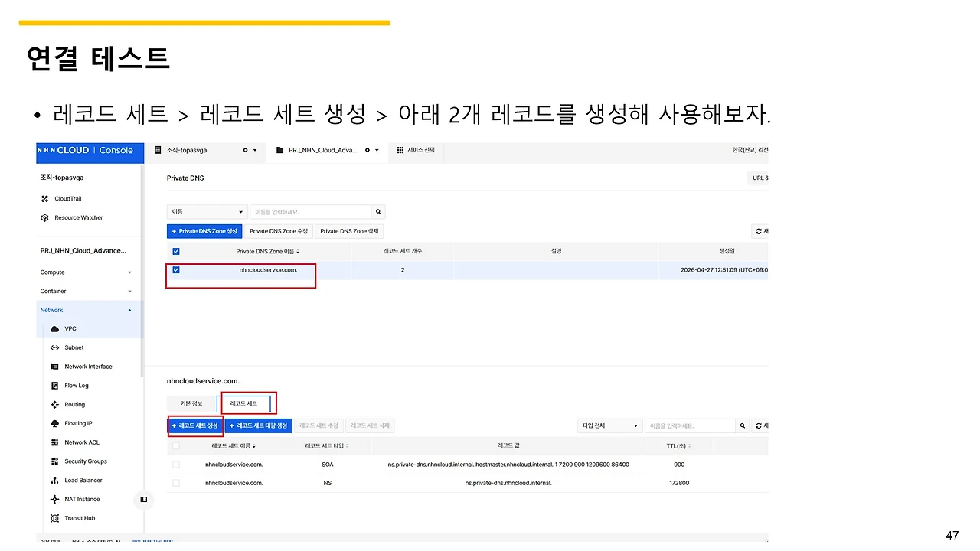Click the Network Interface icon
The height and width of the screenshot is (551, 980).
point(54,367)
